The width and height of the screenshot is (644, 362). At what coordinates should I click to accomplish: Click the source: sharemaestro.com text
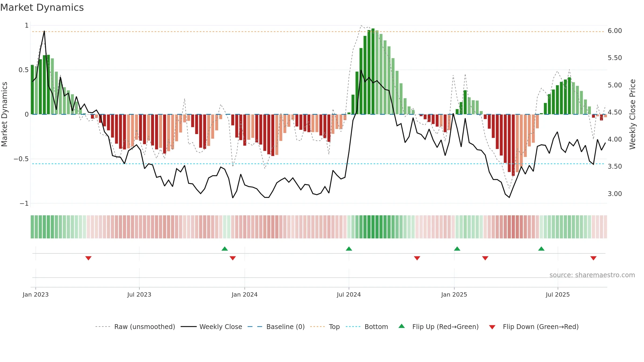592,275
